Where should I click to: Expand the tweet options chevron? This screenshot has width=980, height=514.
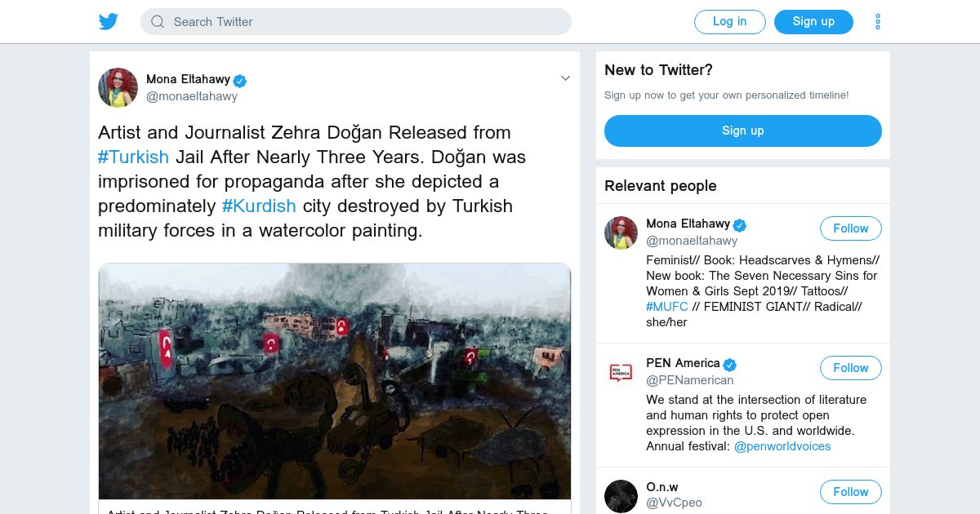pos(564,79)
